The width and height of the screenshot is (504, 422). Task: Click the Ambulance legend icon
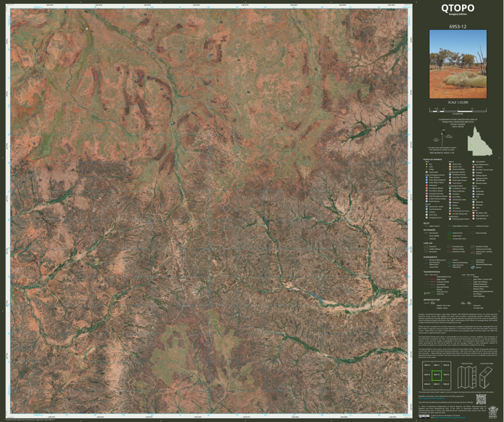coord(427,186)
